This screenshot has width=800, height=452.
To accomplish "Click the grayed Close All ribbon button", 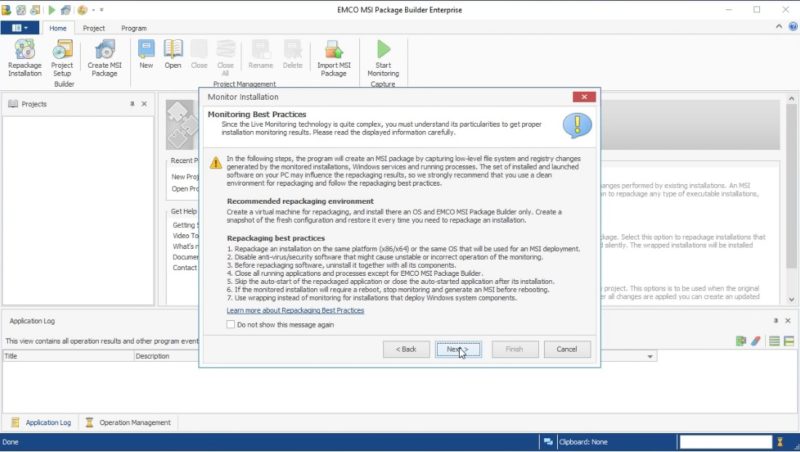I will (x=225, y=58).
